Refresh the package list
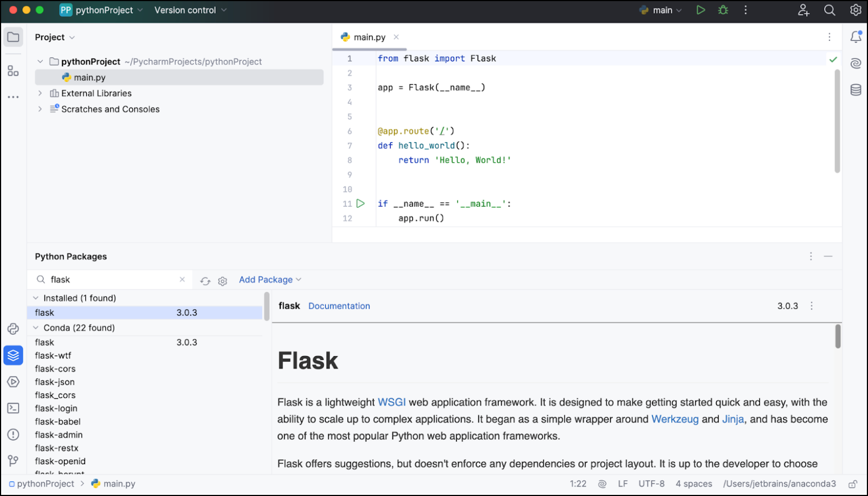This screenshot has height=496, width=868. click(x=205, y=281)
